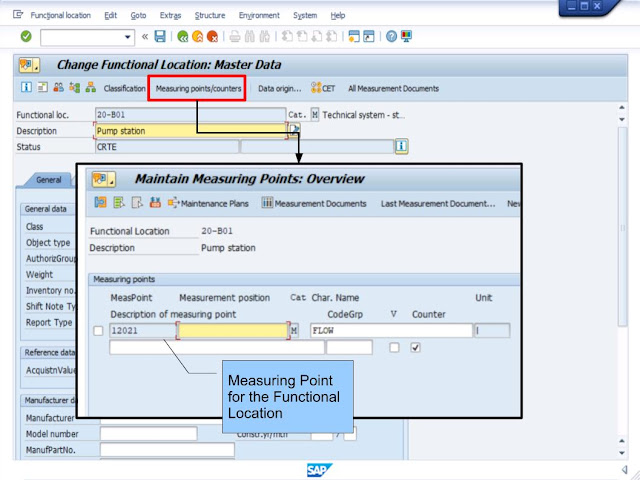Click the Previous Page icon
Screen dimensions: 640x480
[302, 37]
